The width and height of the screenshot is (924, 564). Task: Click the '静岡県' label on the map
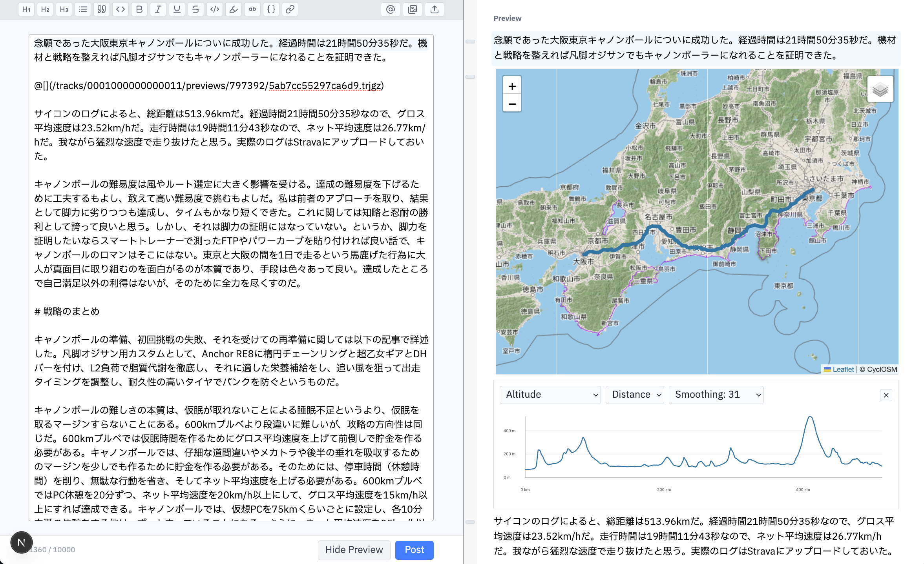click(740, 249)
